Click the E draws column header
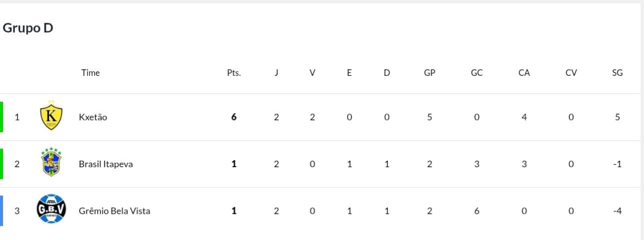644x240 pixels. (349, 73)
